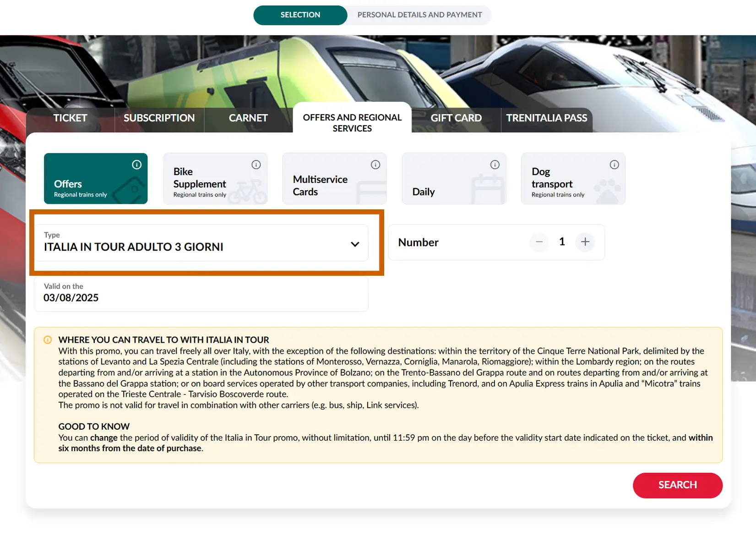
Task: Open the info icon on Bike Supplement card
Action: coord(256,164)
